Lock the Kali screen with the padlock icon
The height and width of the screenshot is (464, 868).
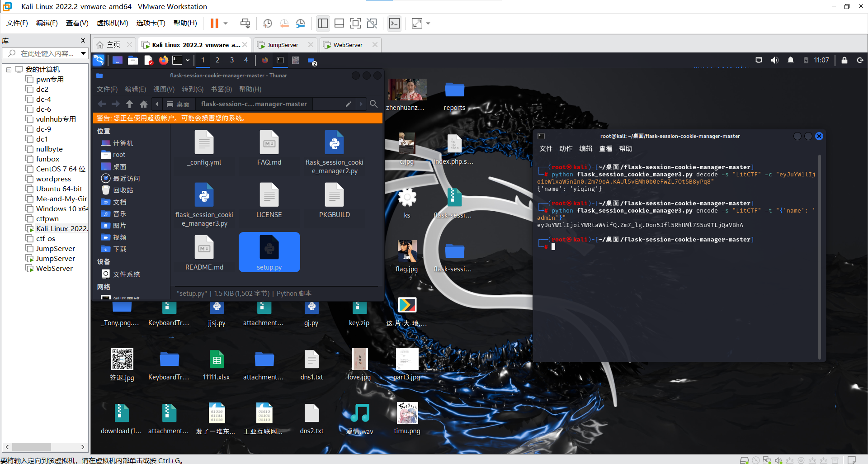(844, 60)
